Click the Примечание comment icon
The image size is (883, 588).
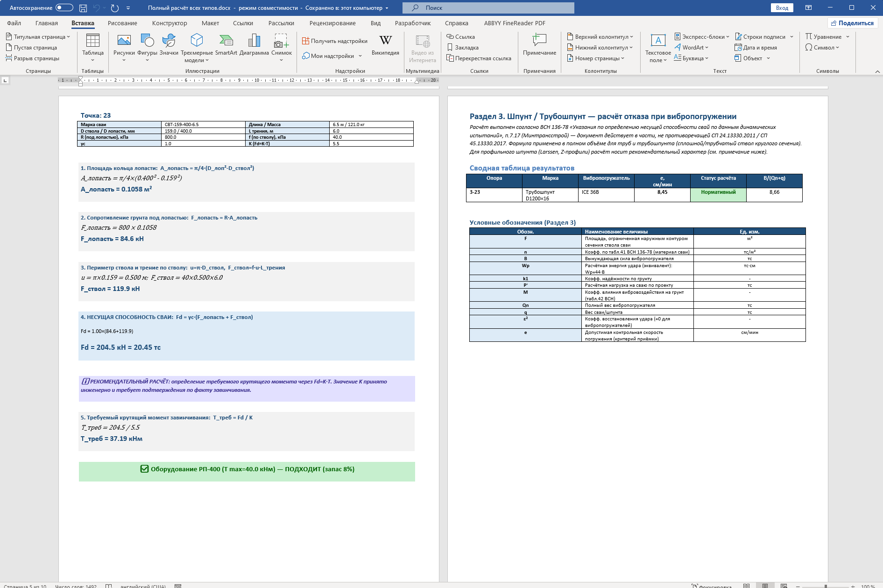click(539, 40)
